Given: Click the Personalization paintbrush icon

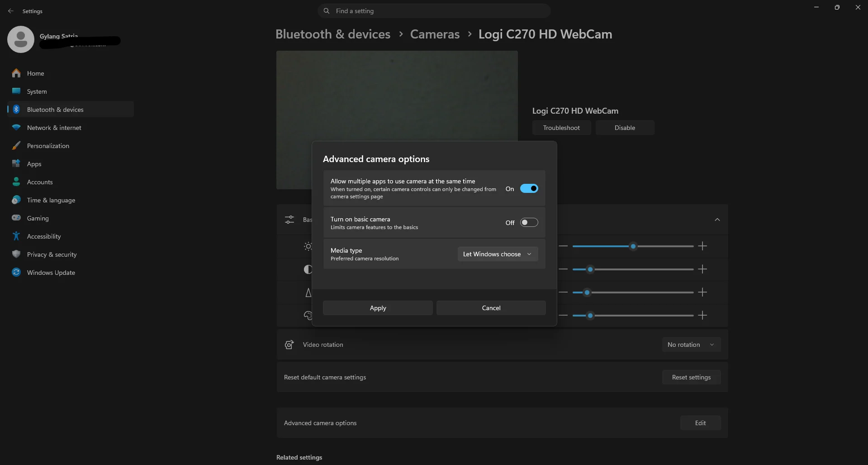Looking at the screenshot, I should (16, 145).
